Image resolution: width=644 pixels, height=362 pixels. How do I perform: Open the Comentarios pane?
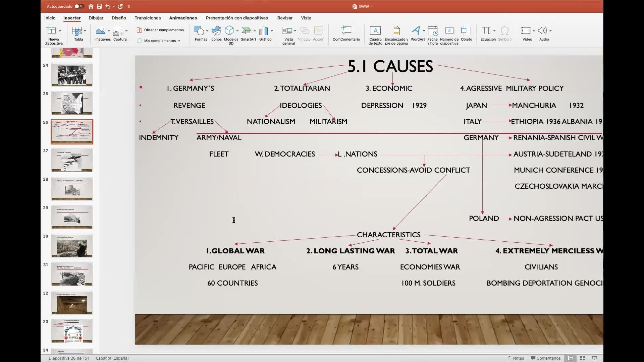[x=546, y=358]
